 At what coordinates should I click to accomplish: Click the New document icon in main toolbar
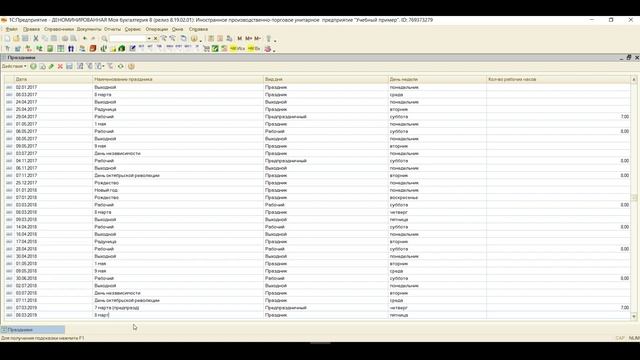7,38
